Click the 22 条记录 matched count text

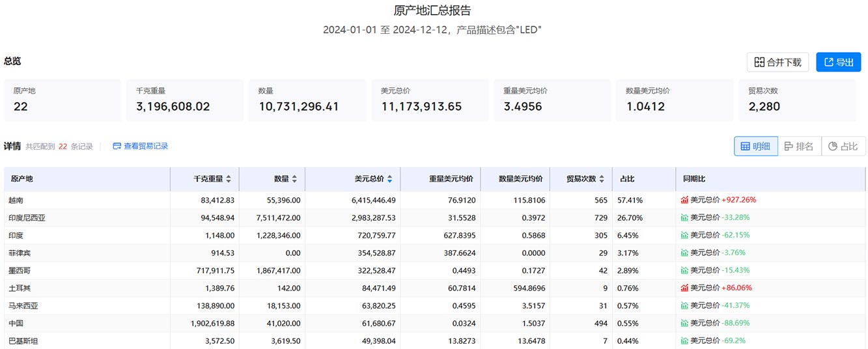click(76, 147)
